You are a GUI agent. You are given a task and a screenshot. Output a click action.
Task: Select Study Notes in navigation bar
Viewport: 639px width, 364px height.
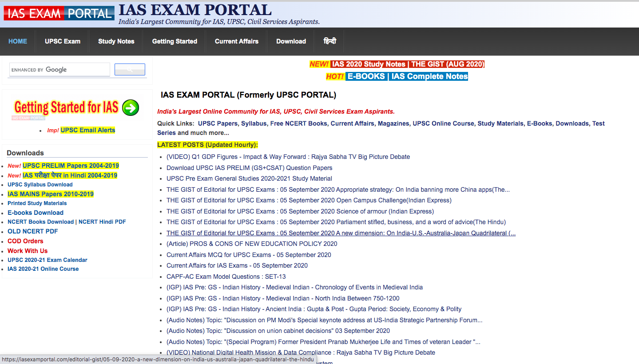point(116,41)
